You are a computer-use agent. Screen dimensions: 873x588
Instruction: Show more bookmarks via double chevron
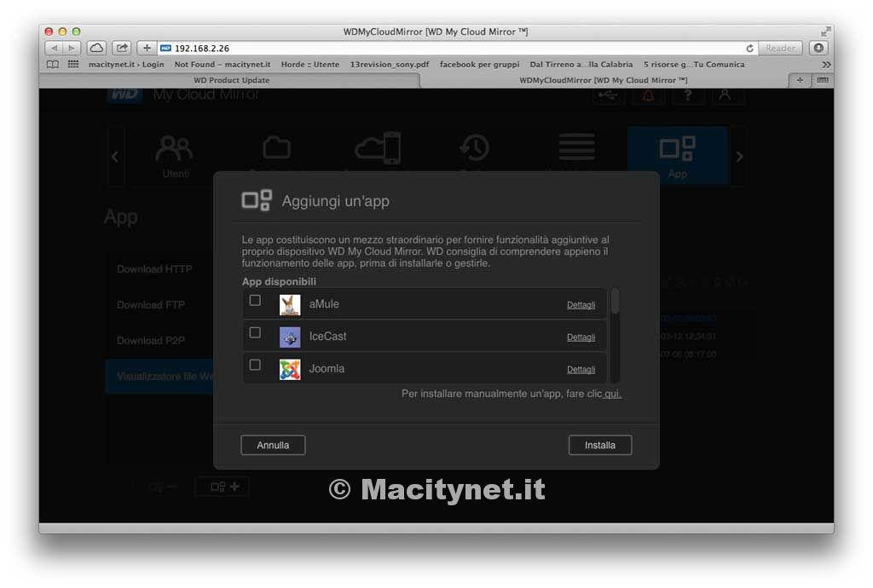point(826,65)
